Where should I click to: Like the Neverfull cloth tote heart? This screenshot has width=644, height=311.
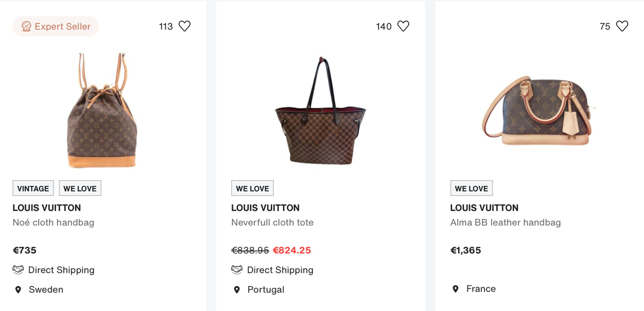coord(403,26)
